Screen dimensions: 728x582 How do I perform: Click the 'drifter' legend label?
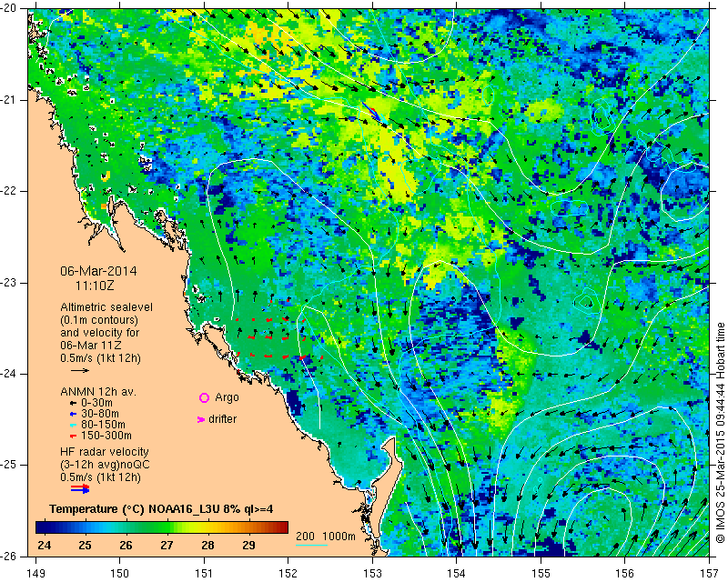(223, 419)
